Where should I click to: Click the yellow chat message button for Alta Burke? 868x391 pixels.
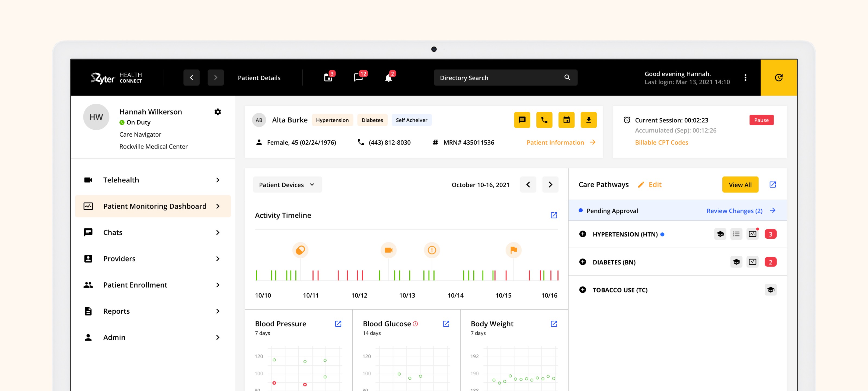pyautogui.click(x=522, y=120)
